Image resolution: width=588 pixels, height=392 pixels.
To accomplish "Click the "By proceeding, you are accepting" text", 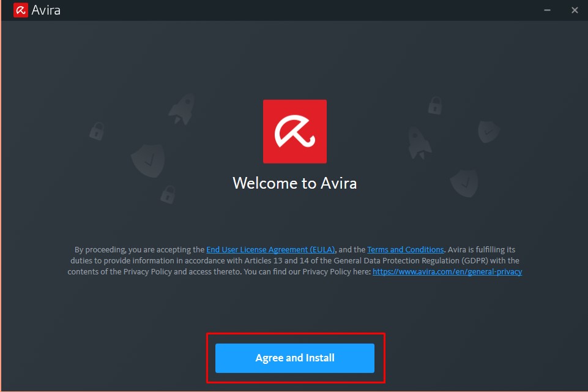I will pos(140,250).
